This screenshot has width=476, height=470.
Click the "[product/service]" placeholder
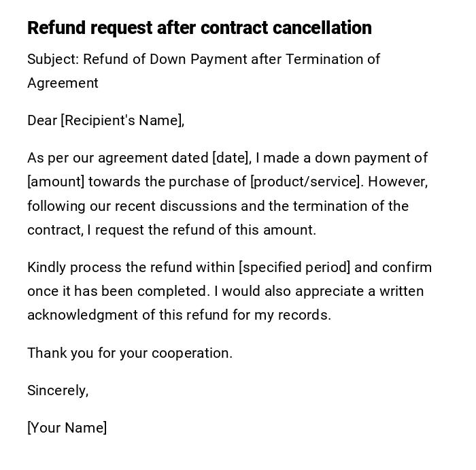coord(306,182)
